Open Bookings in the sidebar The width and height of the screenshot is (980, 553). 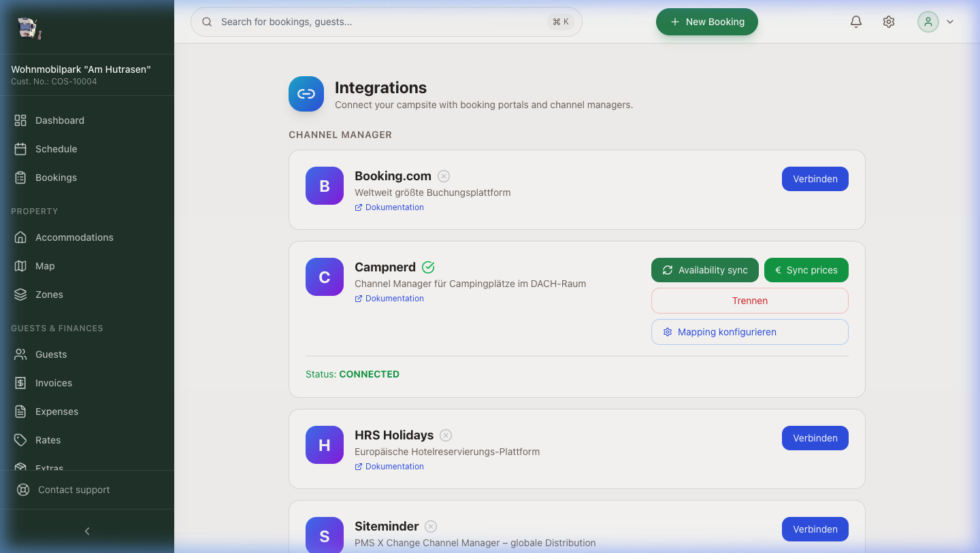pos(87,178)
